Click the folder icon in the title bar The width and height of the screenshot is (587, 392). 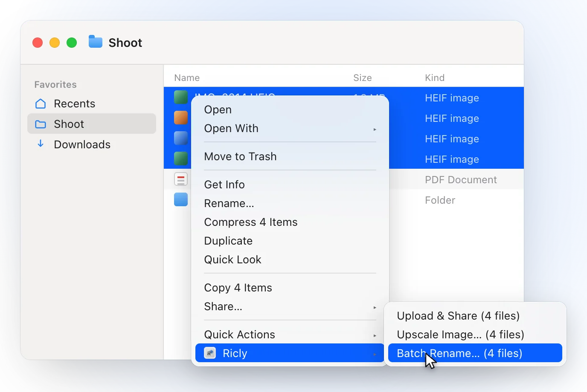tap(96, 42)
